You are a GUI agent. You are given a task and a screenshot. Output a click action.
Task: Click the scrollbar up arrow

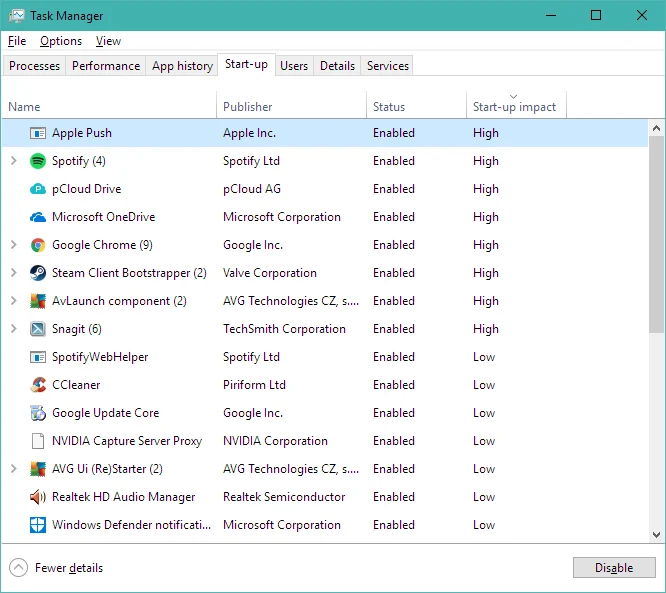pos(657,128)
